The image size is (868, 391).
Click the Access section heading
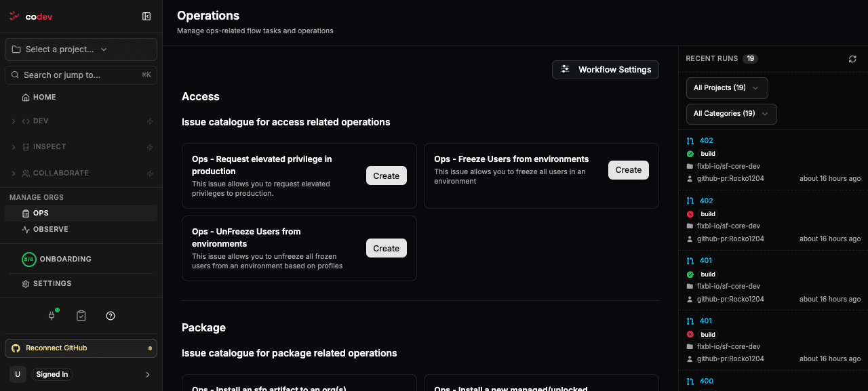click(201, 97)
